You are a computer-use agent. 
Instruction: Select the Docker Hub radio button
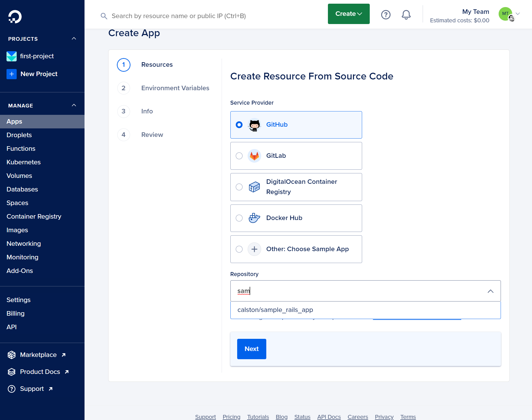pos(239,218)
